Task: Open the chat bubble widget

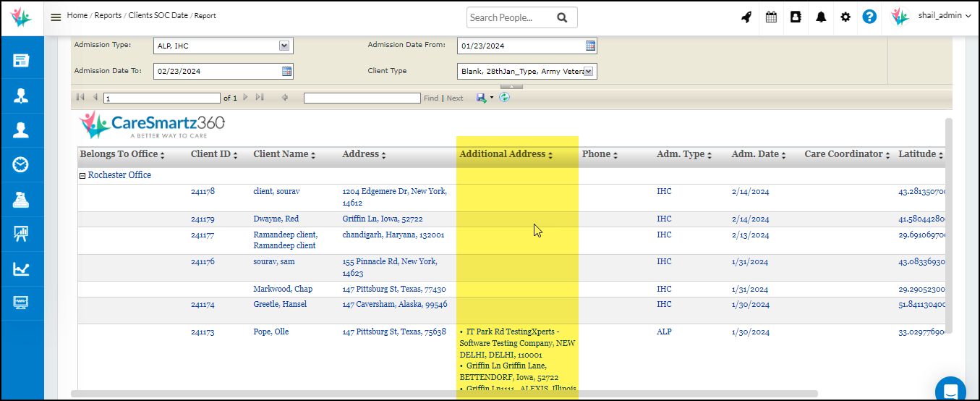Action: coord(950,390)
